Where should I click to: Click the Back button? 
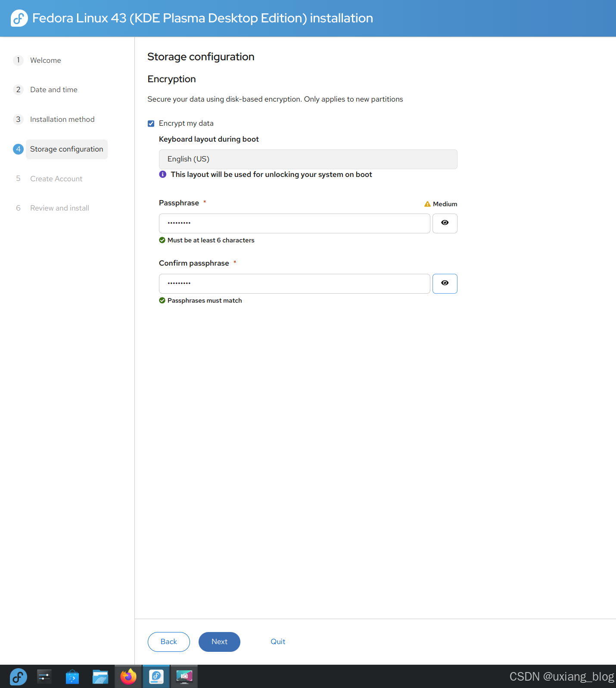(x=169, y=642)
